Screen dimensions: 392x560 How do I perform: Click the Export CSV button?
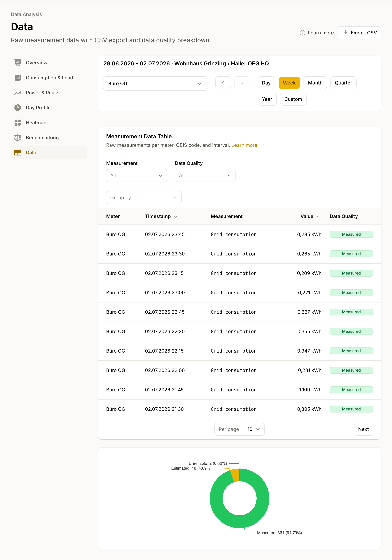click(x=359, y=33)
